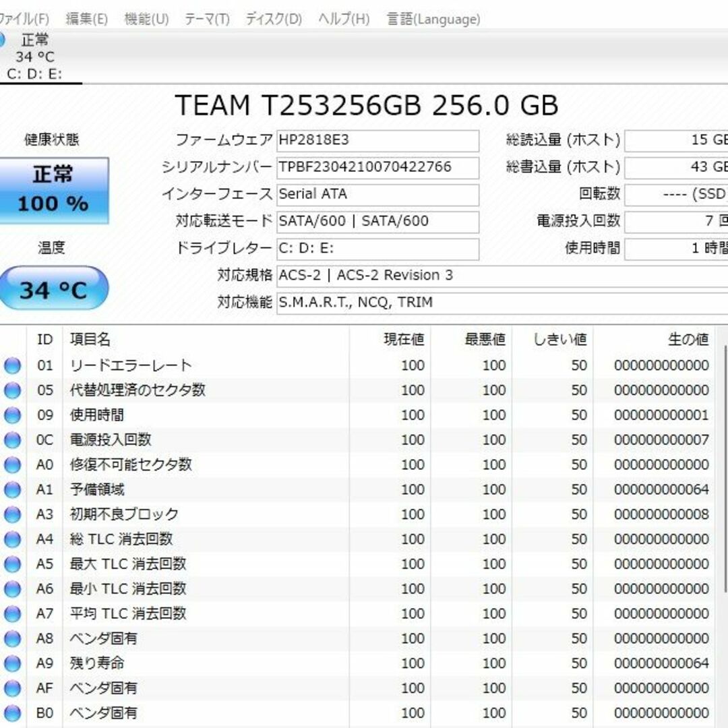The width and height of the screenshot is (728, 728).
Task: Click status icon for 01 リードエラーレート
Action: (x=13, y=365)
